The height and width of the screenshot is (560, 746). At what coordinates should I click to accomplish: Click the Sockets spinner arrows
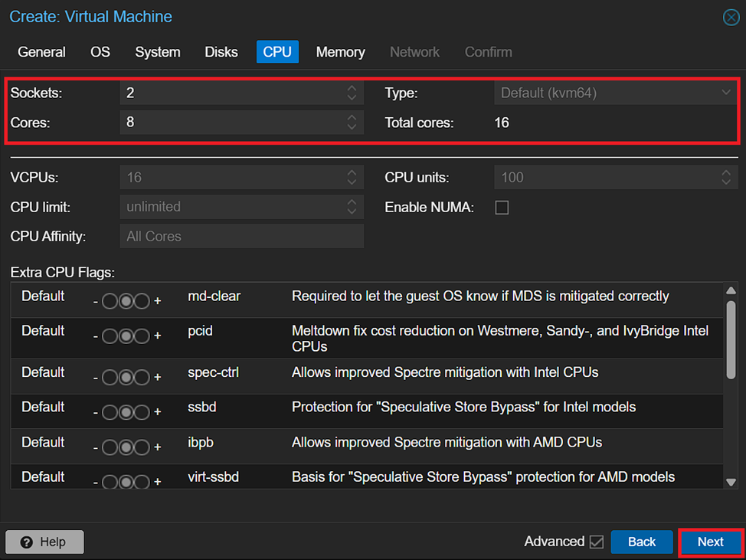[352, 93]
